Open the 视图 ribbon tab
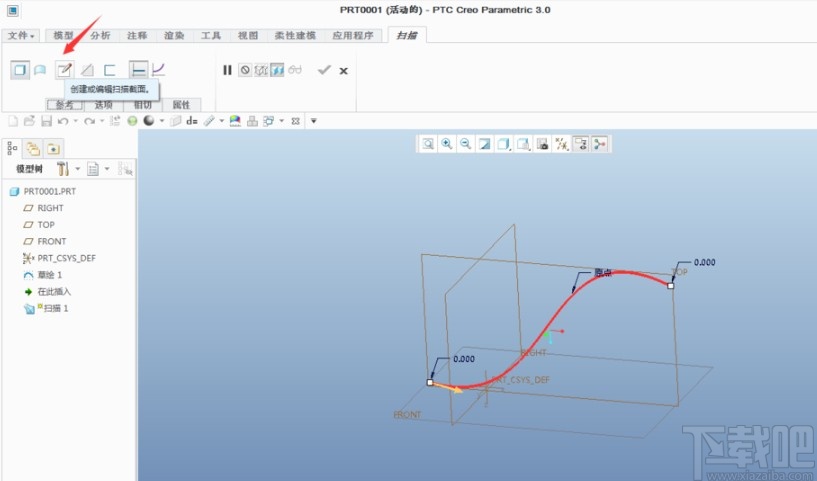This screenshot has height=481, width=817. click(x=247, y=35)
